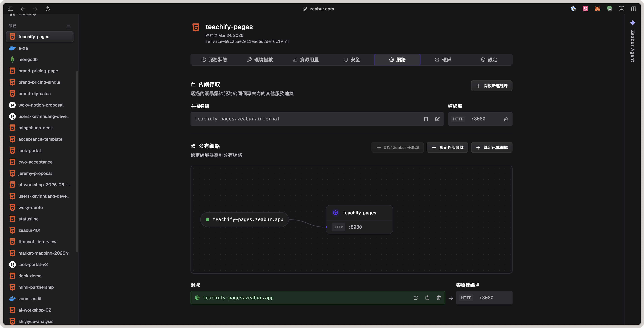
Task: Switch to the 安全 tab
Action: (351, 60)
